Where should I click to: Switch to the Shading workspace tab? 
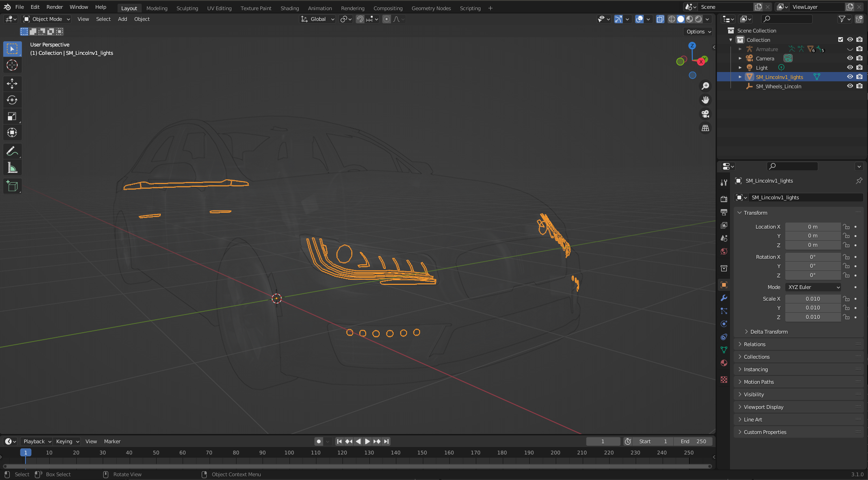tap(289, 8)
